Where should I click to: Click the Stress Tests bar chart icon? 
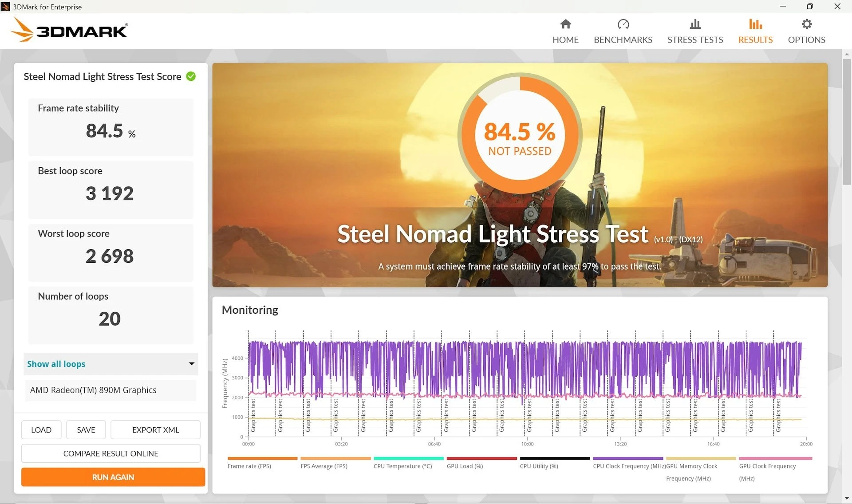point(695,24)
